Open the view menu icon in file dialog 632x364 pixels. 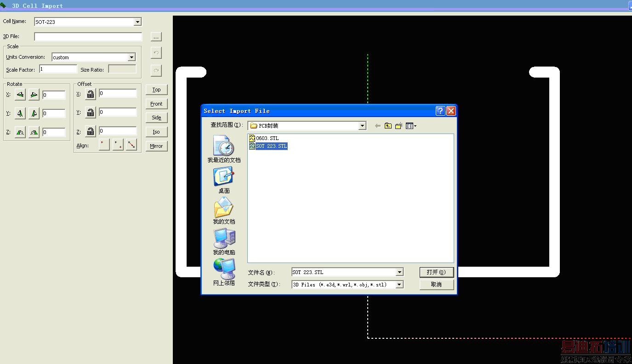tap(411, 126)
